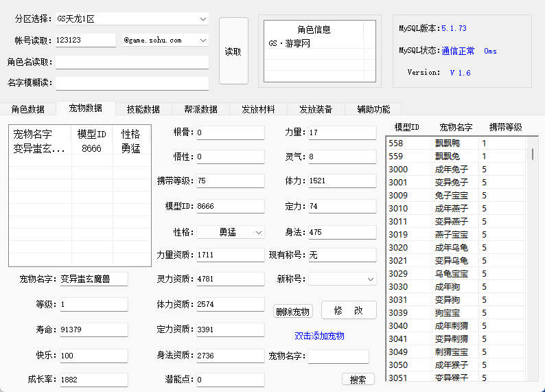Click the pet model list vertical scrollbar

coord(533,261)
